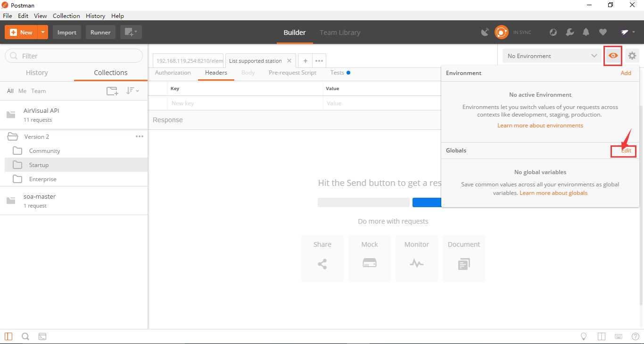Open the help question mark icon
This screenshot has width=644, height=344.
tap(635, 336)
